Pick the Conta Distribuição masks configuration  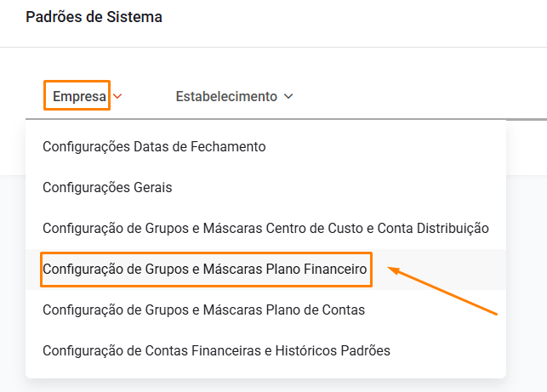coord(265,228)
